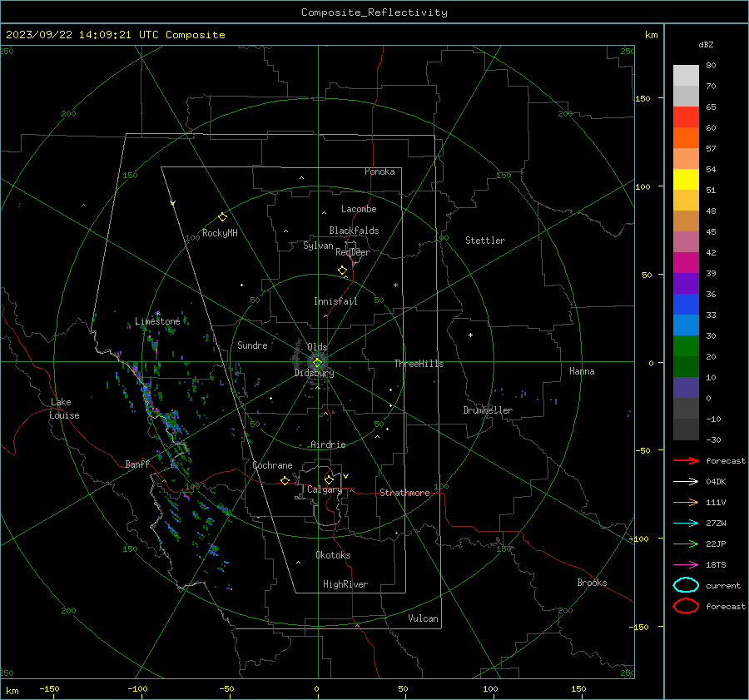This screenshot has width=749, height=700.
Task: Select the cyan 27ZW arrow icon
Action: [x=686, y=524]
